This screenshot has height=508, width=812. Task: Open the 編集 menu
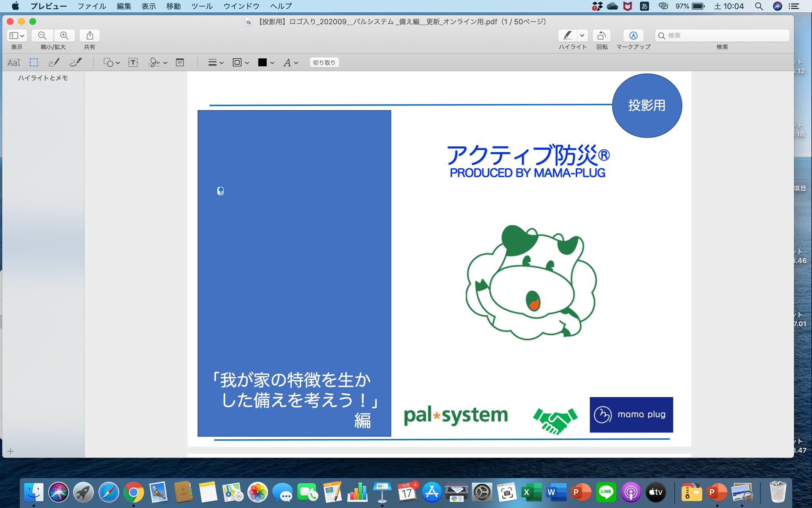(124, 6)
